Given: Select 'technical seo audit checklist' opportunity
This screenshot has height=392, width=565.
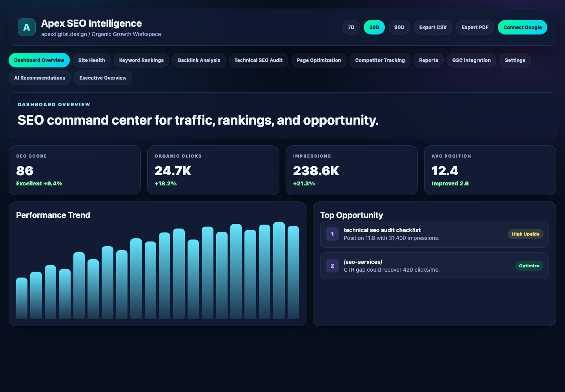Looking at the screenshot, I should 434,234.
